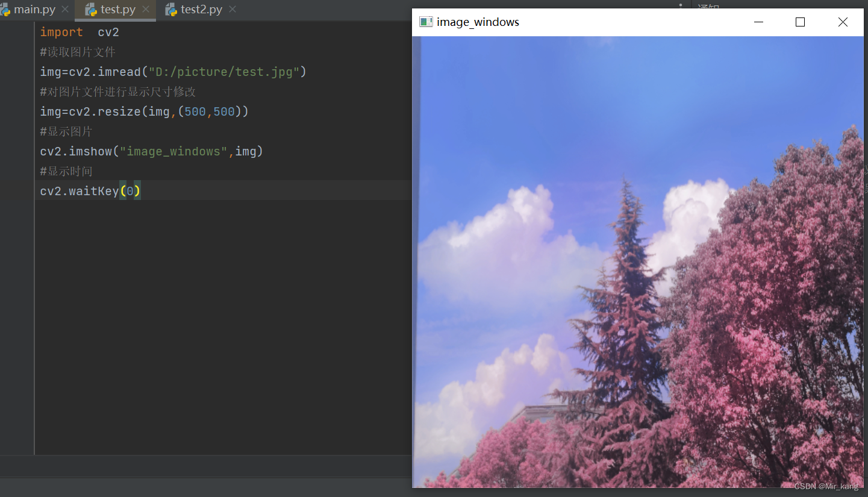Close the image_windows window

843,22
